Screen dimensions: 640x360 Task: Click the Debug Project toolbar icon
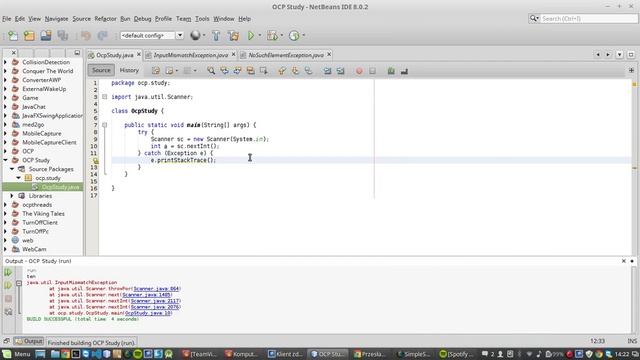point(272,36)
